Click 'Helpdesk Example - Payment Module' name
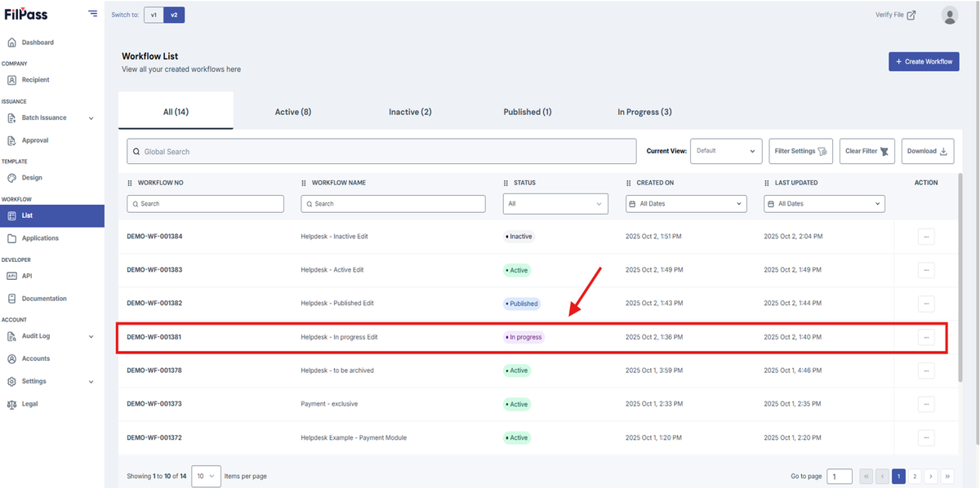980x488 pixels. [354, 437]
